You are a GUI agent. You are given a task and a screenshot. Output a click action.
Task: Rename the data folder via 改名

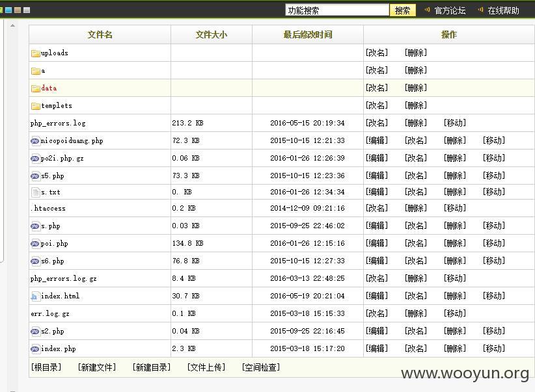click(x=377, y=88)
